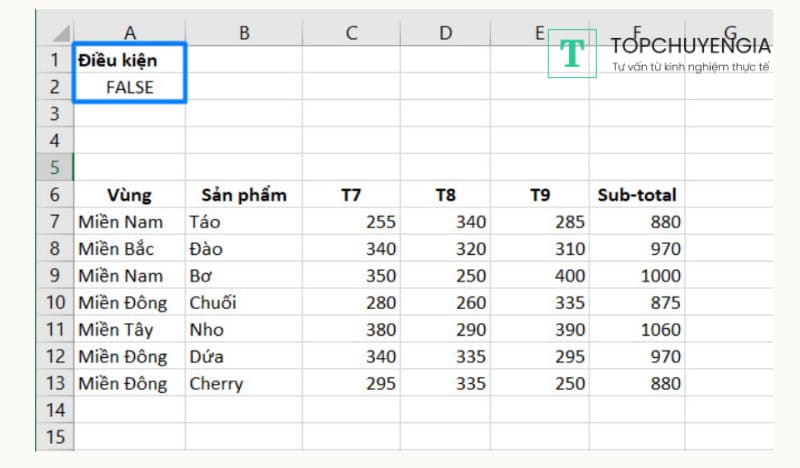Click the select-all corner triangle
Screen dimensions: 800x468
click(60, 33)
